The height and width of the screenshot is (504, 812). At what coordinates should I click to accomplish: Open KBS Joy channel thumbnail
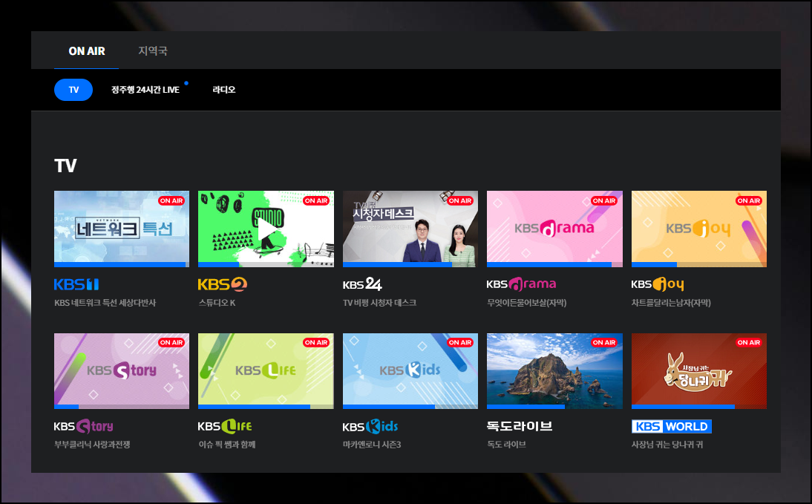coord(699,227)
